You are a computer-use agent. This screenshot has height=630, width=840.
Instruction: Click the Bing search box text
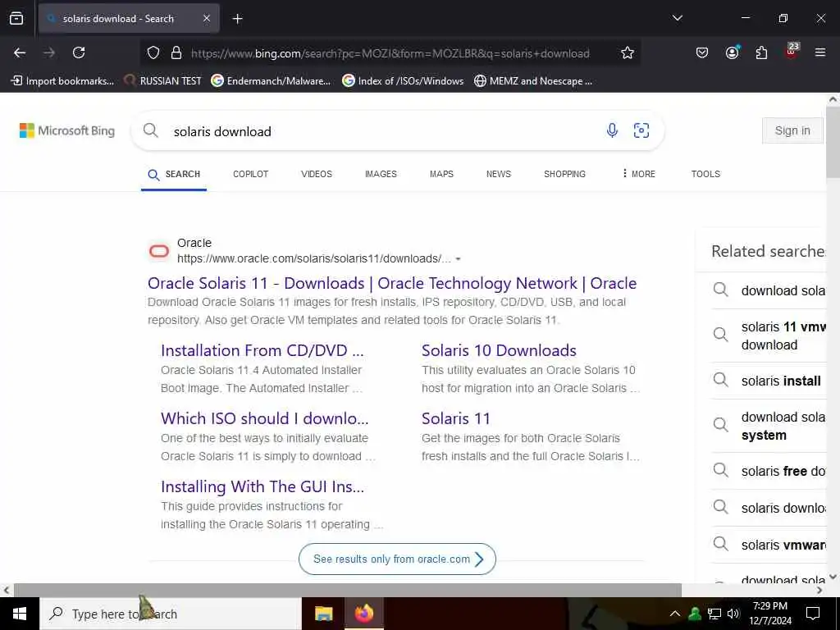(x=222, y=131)
